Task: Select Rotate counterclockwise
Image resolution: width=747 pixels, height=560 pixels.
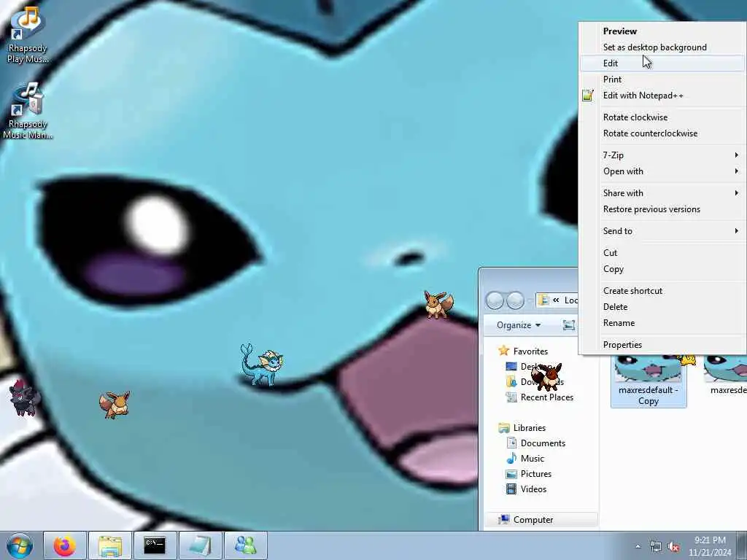Action: [x=662, y=133]
